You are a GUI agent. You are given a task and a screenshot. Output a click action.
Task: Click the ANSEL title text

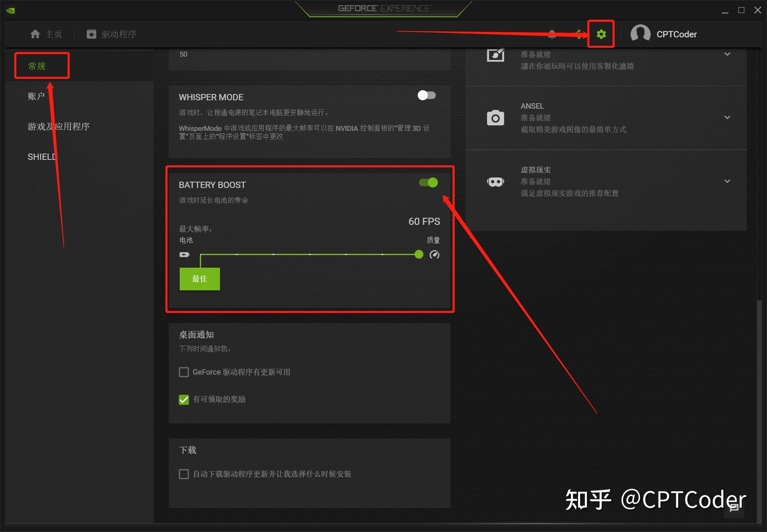[532, 106]
